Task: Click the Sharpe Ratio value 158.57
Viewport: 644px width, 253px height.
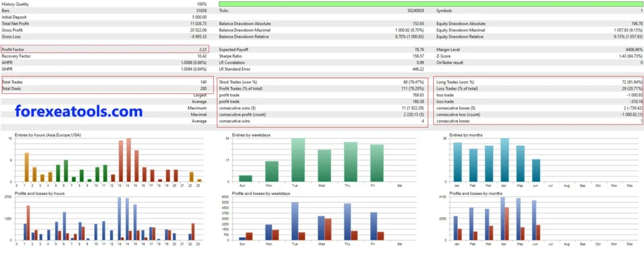Action: pyautogui.click(x=418, y=56)
